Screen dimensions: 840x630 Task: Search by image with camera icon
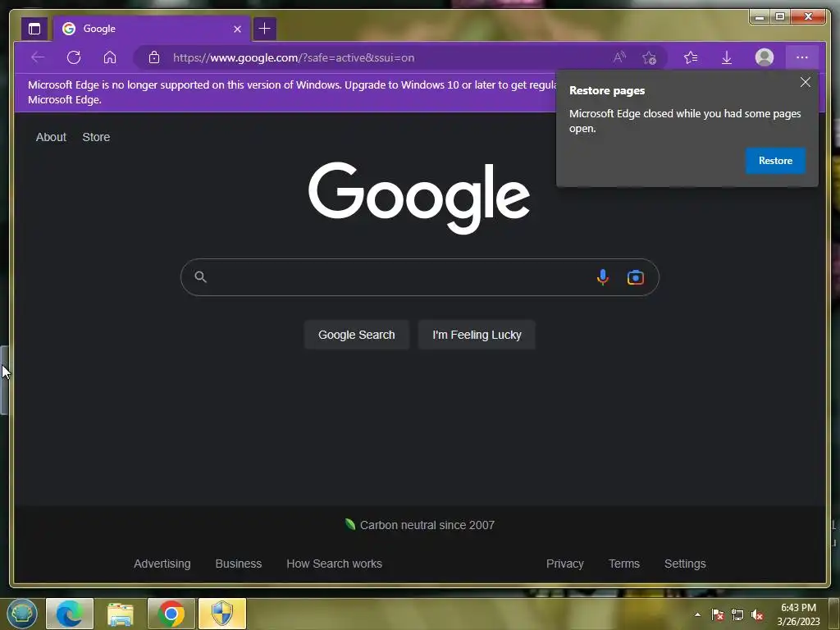coord(636,277)
